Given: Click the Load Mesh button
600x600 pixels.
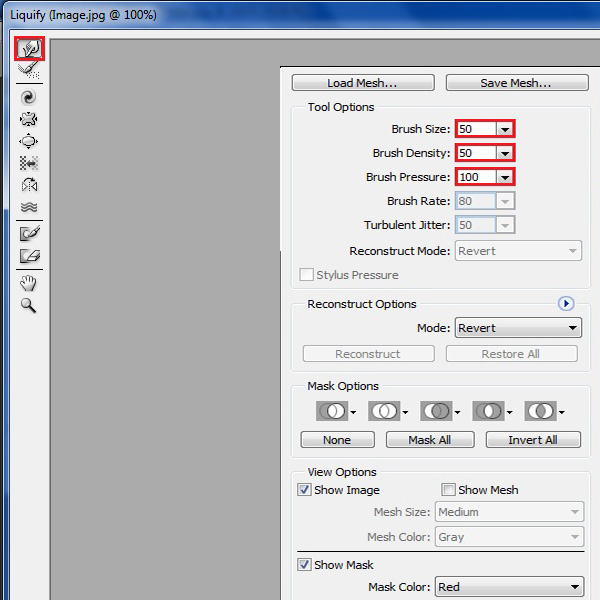Looking at the screenshot, I should point(363,83).
